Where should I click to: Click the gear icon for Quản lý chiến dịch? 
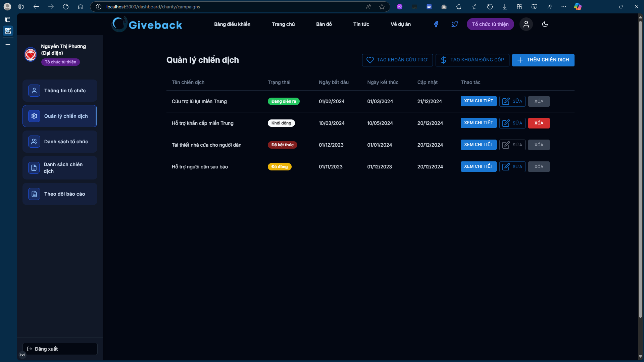coord(34,116)
